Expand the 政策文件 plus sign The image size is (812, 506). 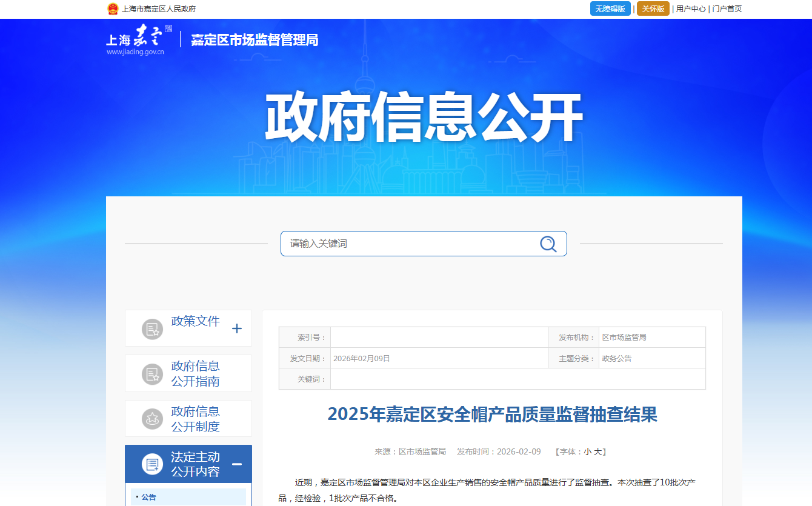pos(237,328)
